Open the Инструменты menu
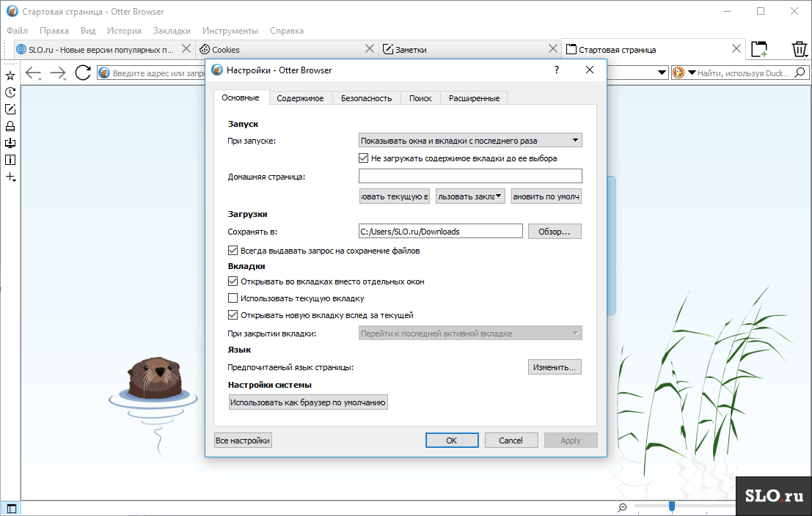Screen dimensions: 812x516 pyautogui.click(x=230, y=31)
